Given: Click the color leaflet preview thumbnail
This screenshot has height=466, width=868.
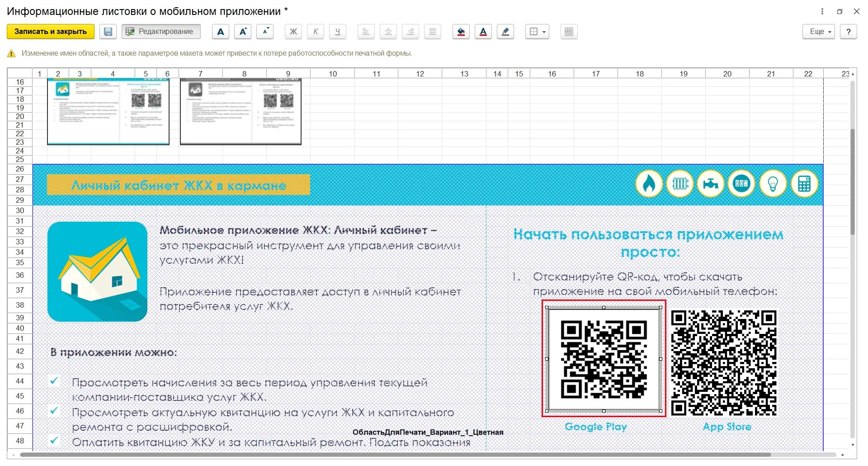Looking at the screenshot, I should click(x=108, y=112).
